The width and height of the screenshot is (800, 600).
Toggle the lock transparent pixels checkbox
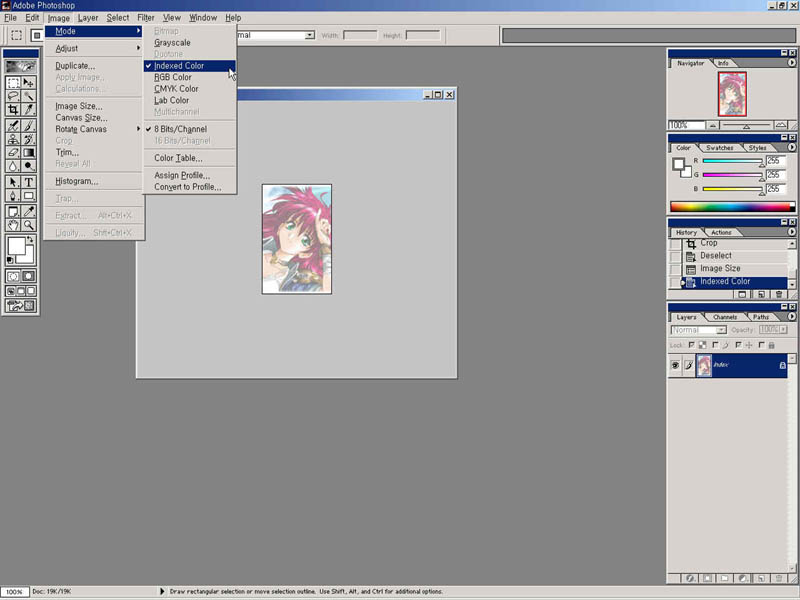692,345
